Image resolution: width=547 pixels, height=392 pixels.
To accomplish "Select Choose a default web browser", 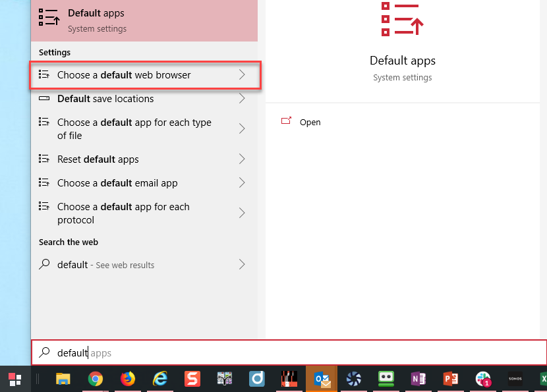I will (x=145, y=75).
